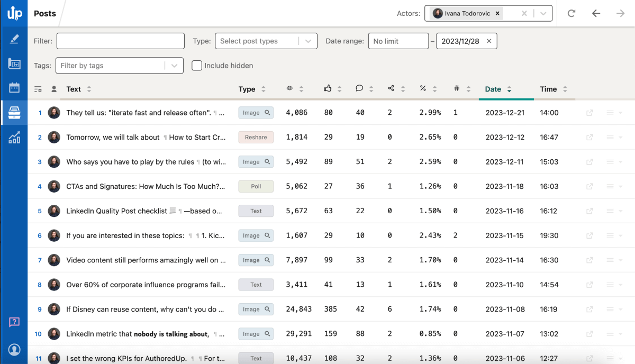Refresh the posts list with the reload icon
635x364 pixels.
[571, 13]
